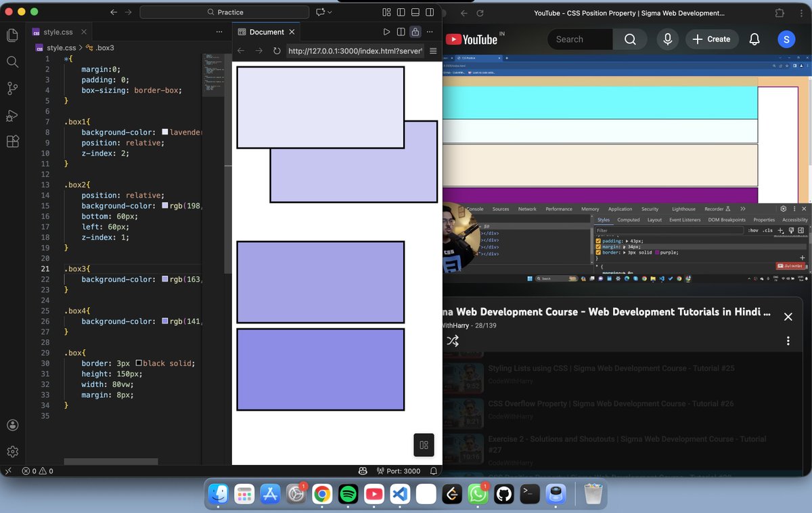This screenshot has height=513, width=812.
Task: Click the YouTube search magnifier button
Action: (x=630, y=39)
